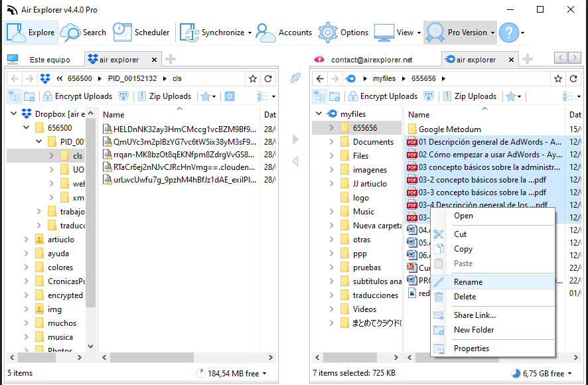Choose Copy from the context menu
Viewport: 588px width, 385px height.
click(x=492, y=249)
